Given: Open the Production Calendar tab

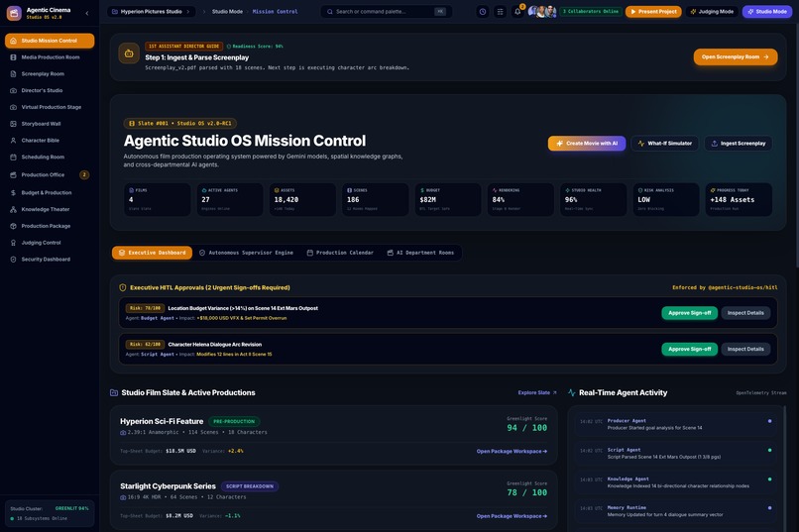Looking at the screenshot, I should 340,253.
